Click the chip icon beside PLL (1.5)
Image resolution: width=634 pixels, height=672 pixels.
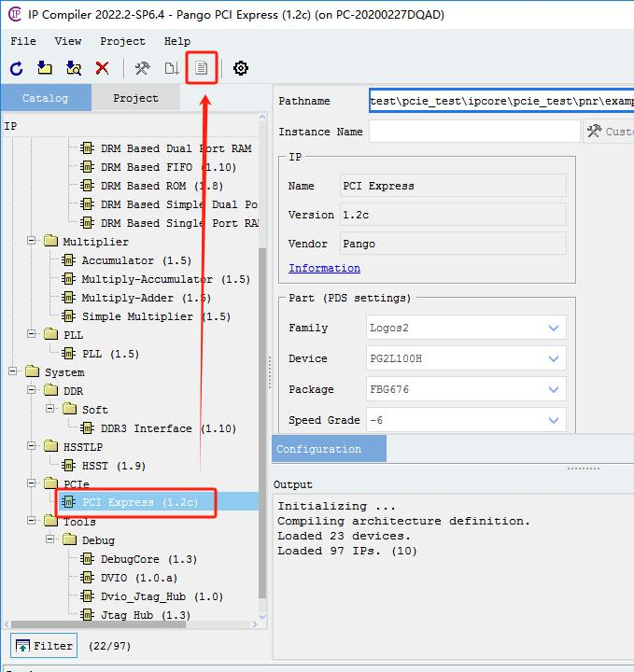(x=68, y=354)
